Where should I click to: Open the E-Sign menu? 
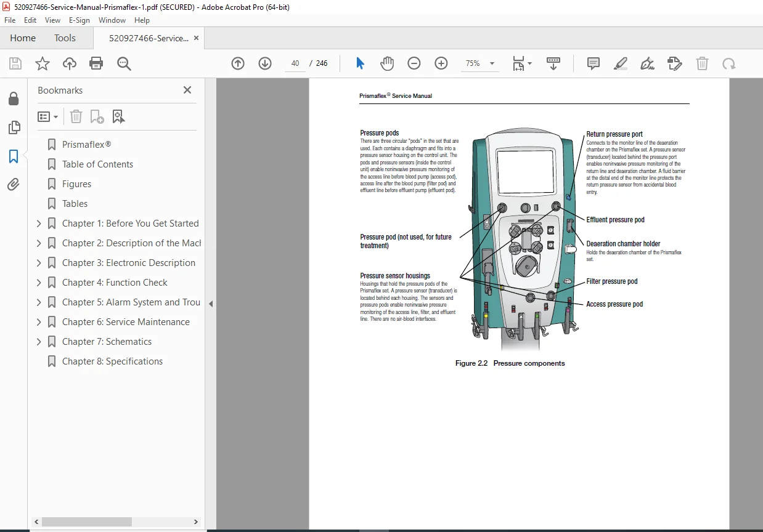coord(80,20)
